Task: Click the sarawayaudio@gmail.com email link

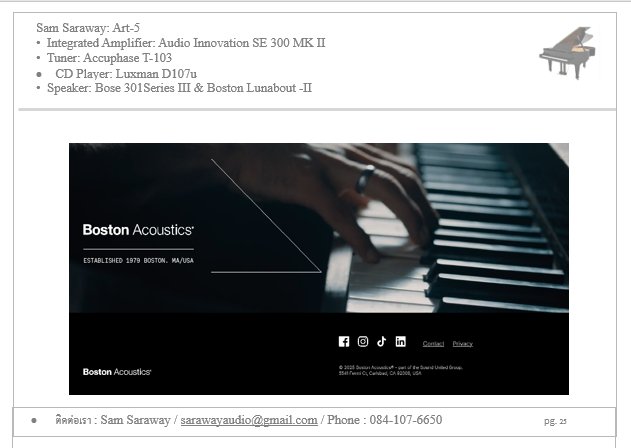Action: point(249,420)
